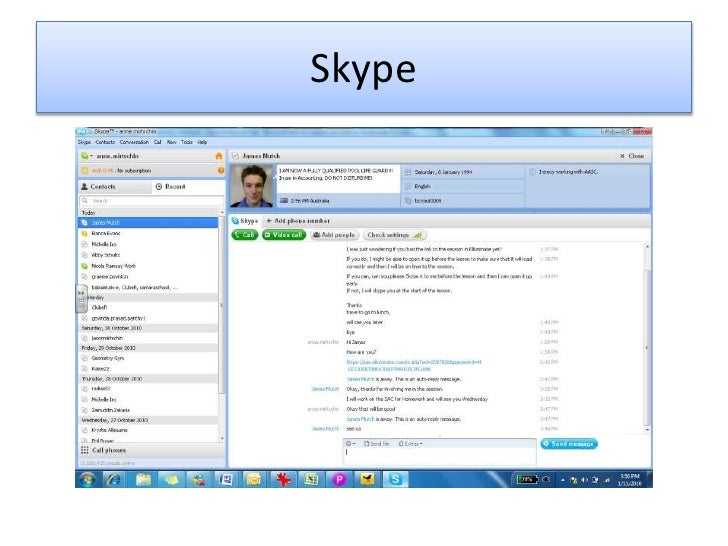This screenshot has width=728, height=546.
Task: Open the Tools menu
Action: tap(187, 142)
